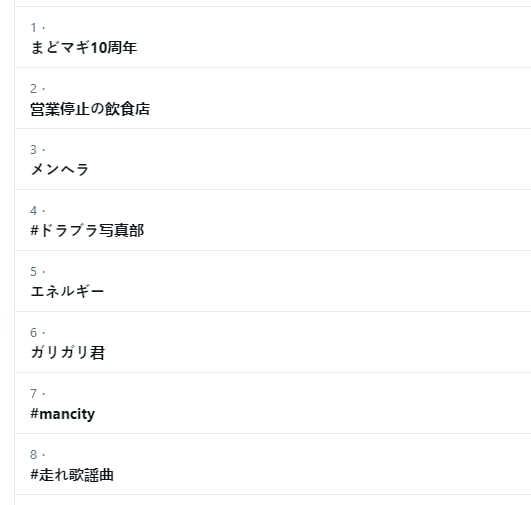Click rank number 4 label

[x=34, y=211]
